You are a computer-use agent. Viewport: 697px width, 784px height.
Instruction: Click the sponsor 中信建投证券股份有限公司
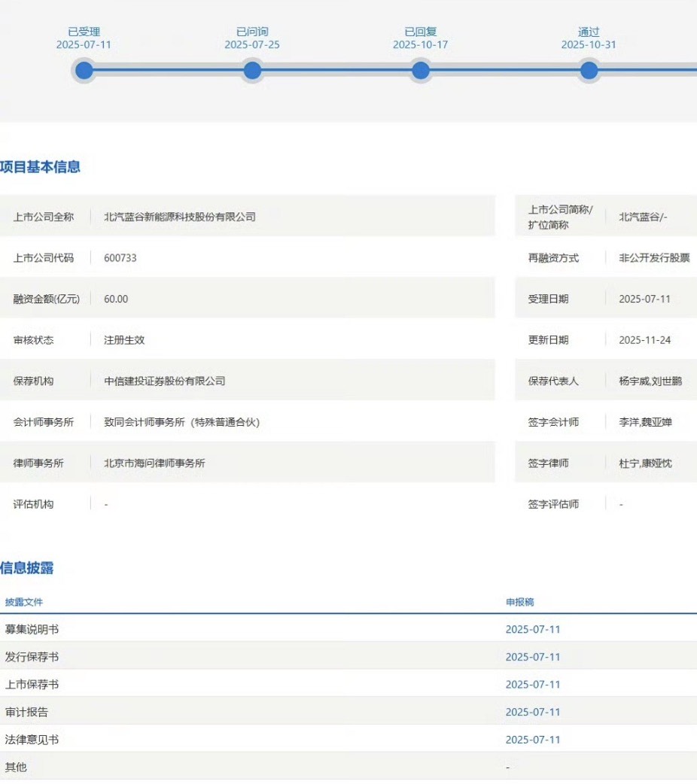pyautogui.click(x=165, y=381)
